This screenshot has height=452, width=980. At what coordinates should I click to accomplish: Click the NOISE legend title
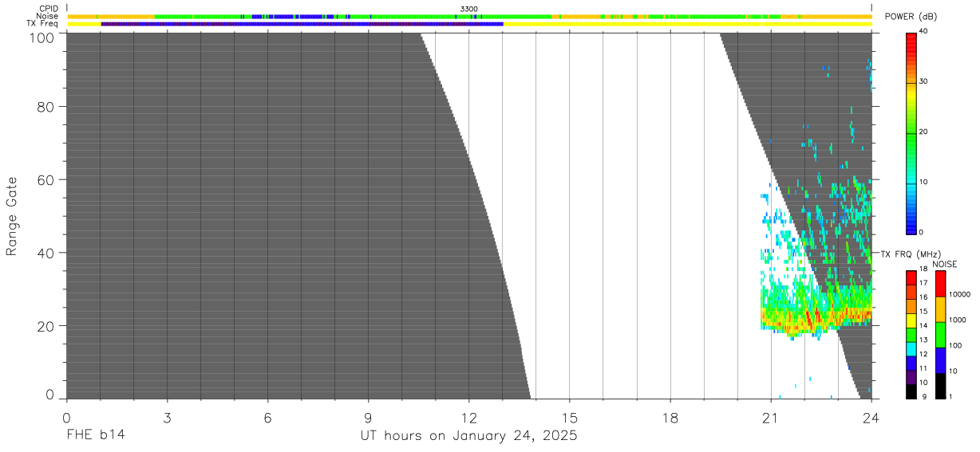click(x=945, y=264)
